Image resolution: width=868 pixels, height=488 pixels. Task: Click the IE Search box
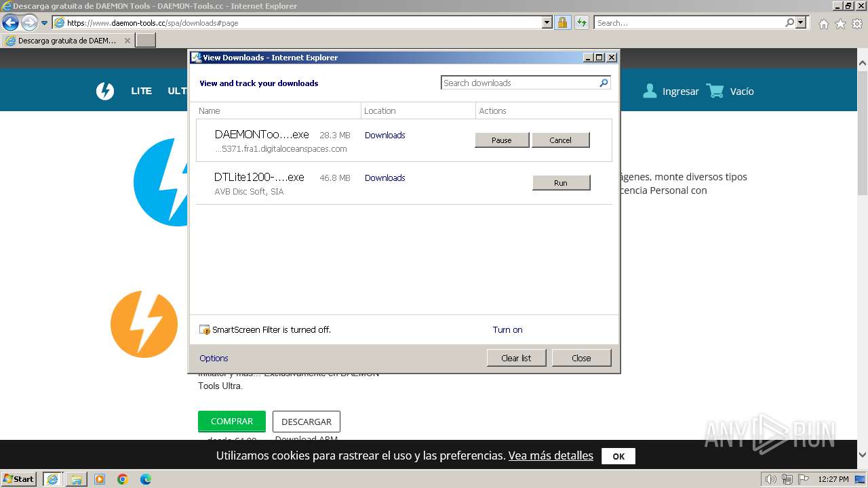click(x=689, y=22)
